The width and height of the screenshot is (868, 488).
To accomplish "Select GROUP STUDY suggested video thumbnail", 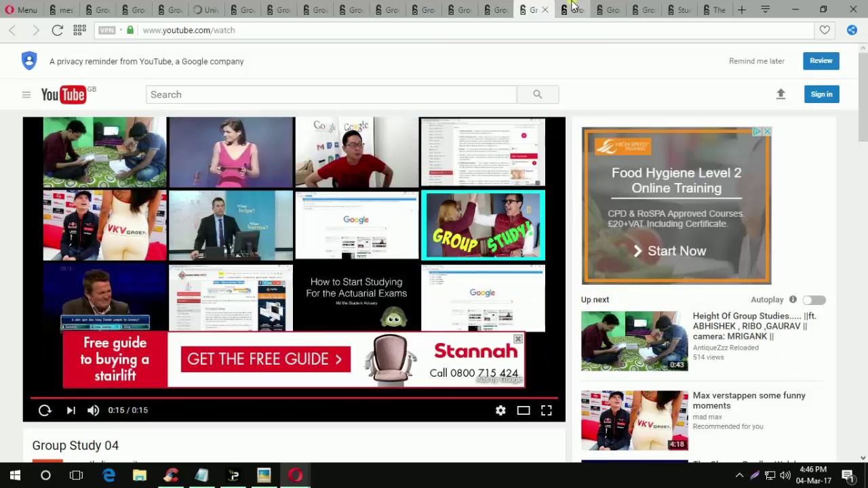I will (483, 225).
